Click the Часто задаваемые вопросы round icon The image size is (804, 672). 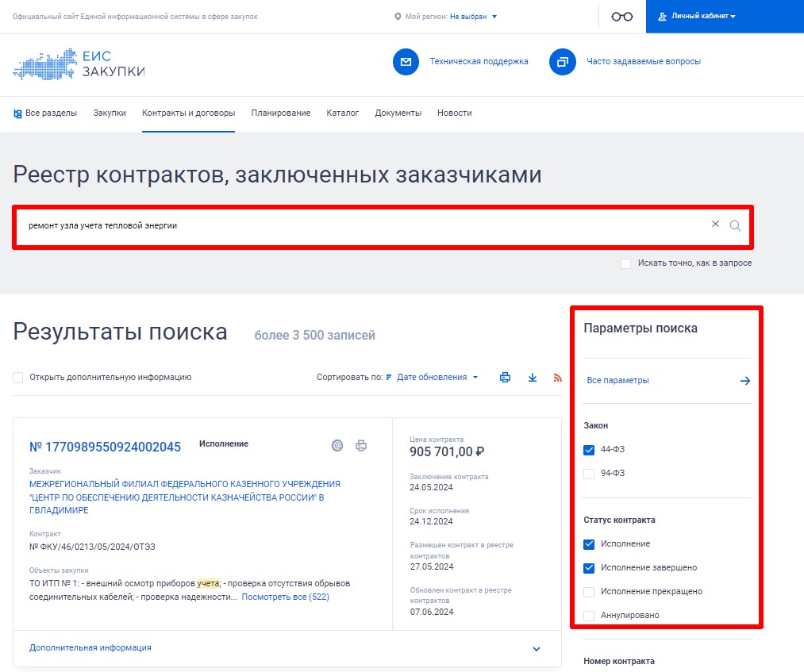pyautogui.click(x=563, y=62)
